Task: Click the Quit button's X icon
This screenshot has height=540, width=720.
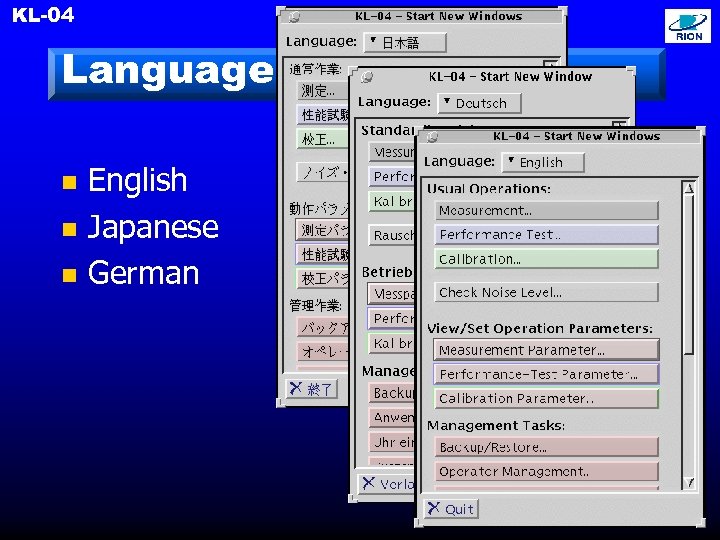Action: tap(433, 508)
